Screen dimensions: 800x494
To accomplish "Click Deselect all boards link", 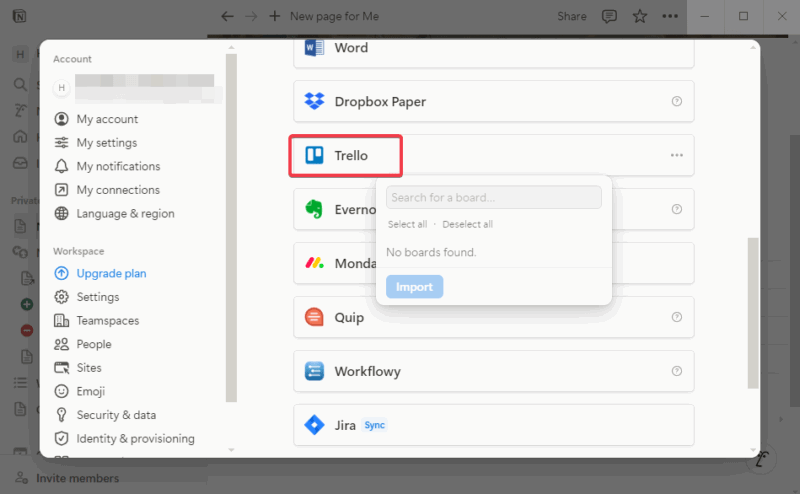I will click(x=467, y=224).
